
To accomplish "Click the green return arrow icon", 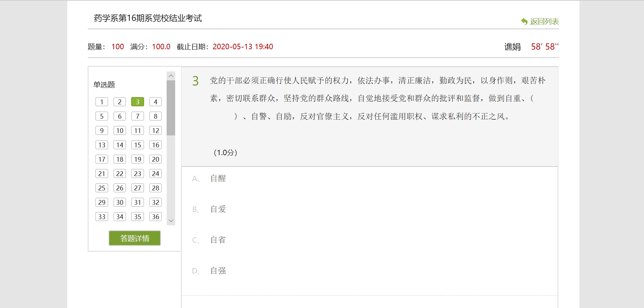I will [524, 22].
